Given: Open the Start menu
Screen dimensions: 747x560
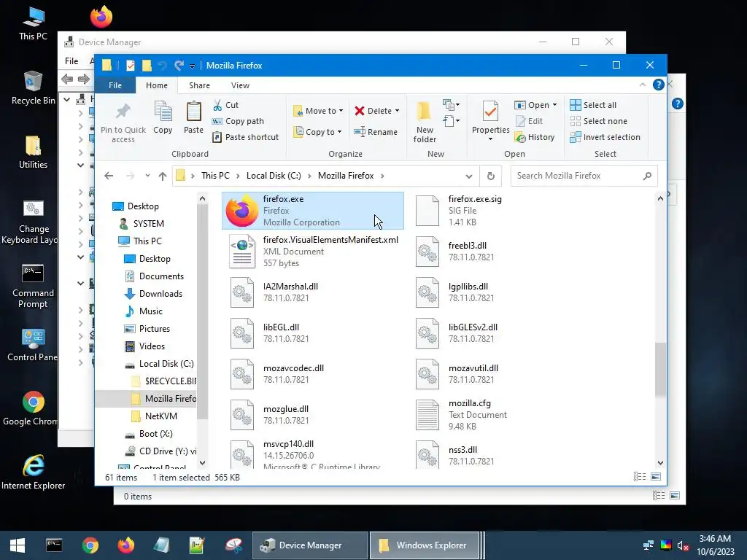Looking at the screenshot, I should click(x=18, y=545).
